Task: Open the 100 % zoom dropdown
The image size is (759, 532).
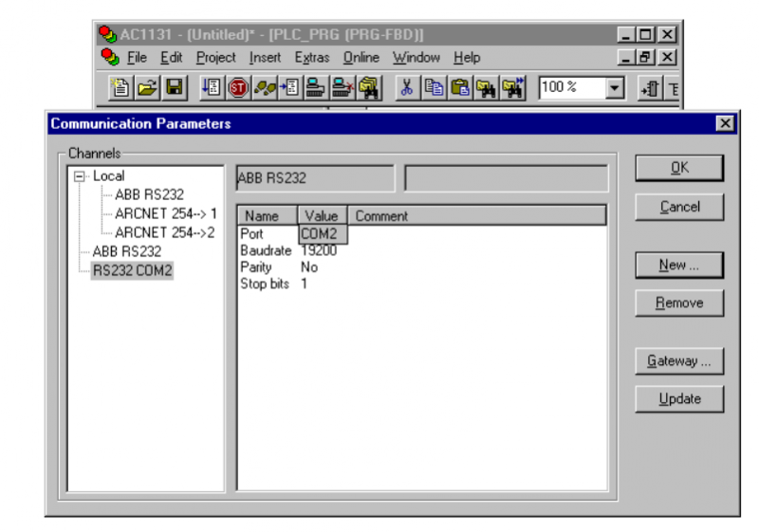Action: (614, 88)
